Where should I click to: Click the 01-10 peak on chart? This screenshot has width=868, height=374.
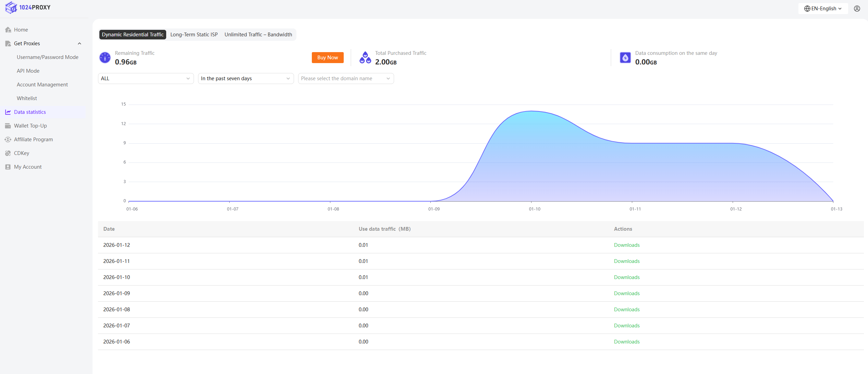coord(531,111)
